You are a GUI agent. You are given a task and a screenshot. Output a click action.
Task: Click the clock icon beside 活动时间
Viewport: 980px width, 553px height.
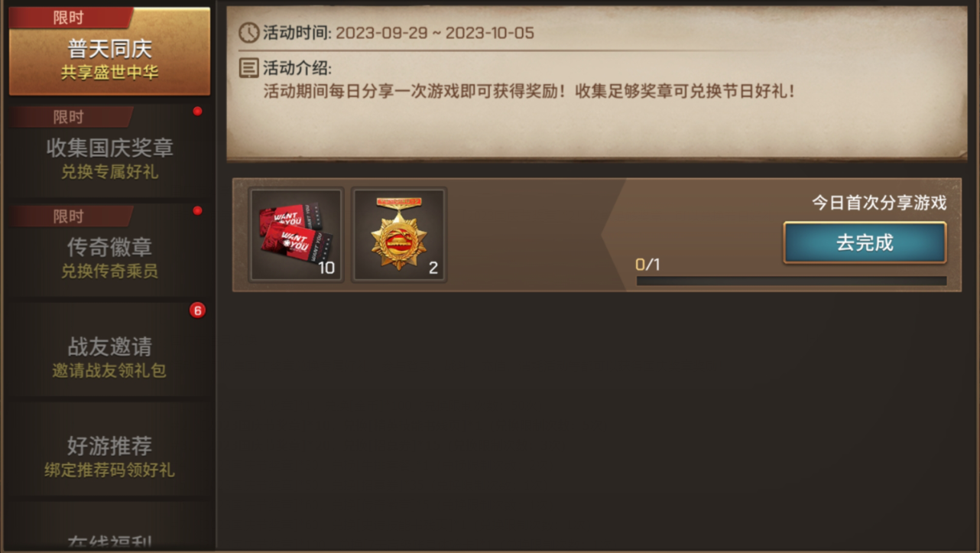(249, 33)
